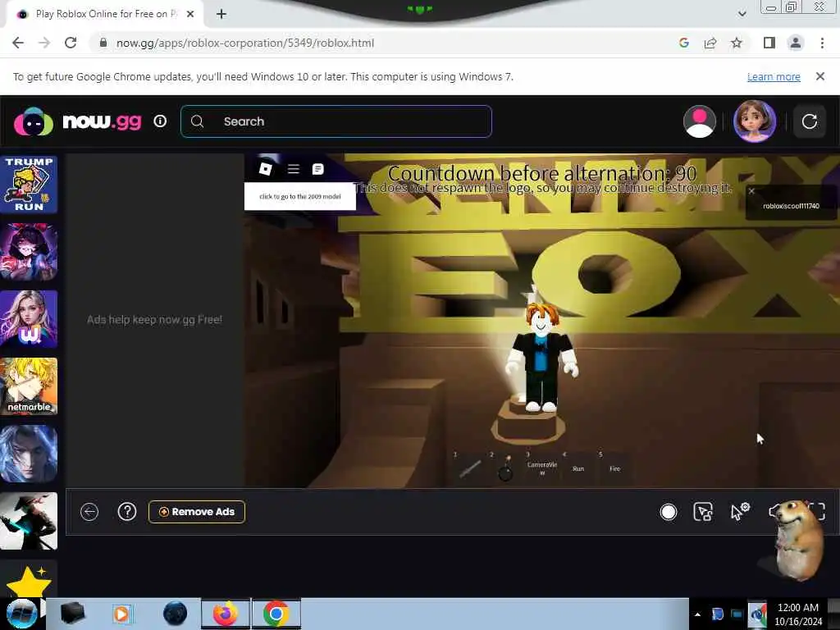Bookmark this page with star icon
Viewport: 840px width, 630px height.
tap(737, 43)
